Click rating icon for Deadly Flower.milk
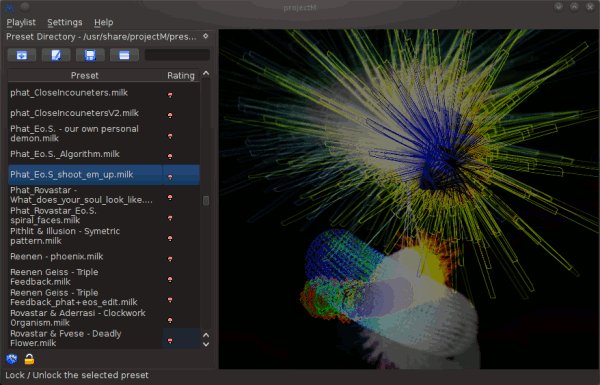Viewport: 600px width, 385px height. [170, 341]
